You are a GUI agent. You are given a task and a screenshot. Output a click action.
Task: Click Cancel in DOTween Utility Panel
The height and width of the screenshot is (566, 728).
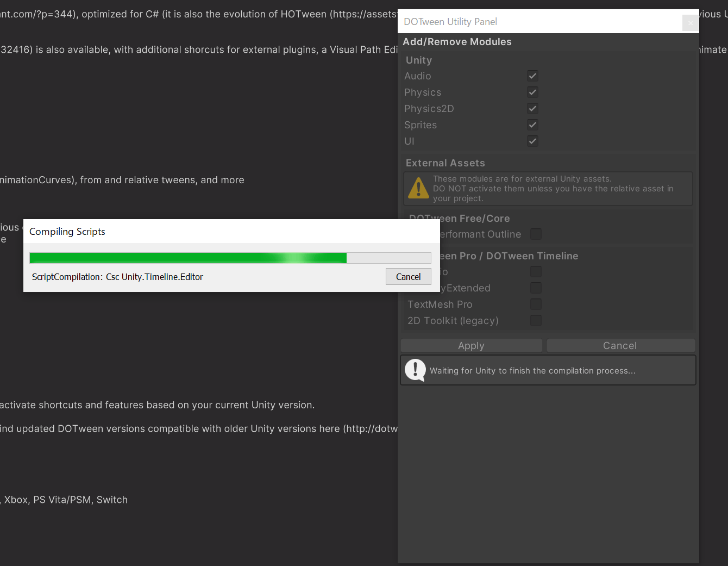tap(620, 346)
